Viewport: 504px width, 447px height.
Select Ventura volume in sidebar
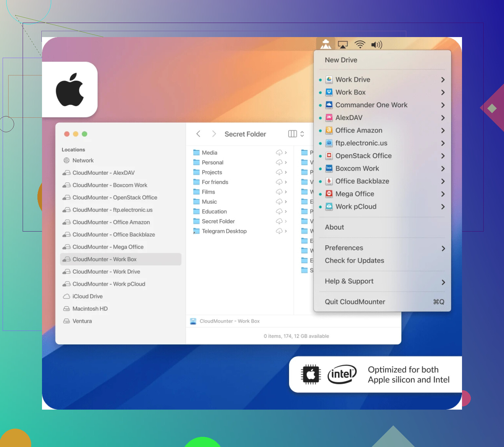[121, 321]
